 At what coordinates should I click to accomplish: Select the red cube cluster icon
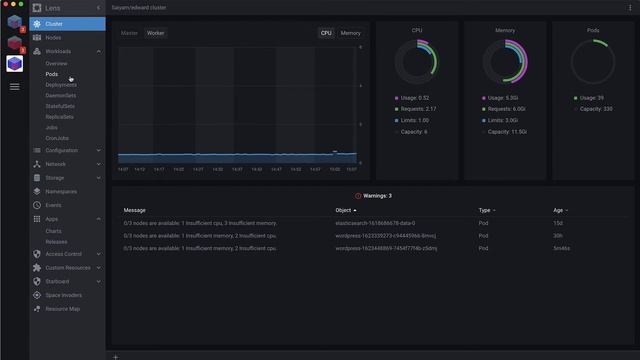click(x=14, y=43)
